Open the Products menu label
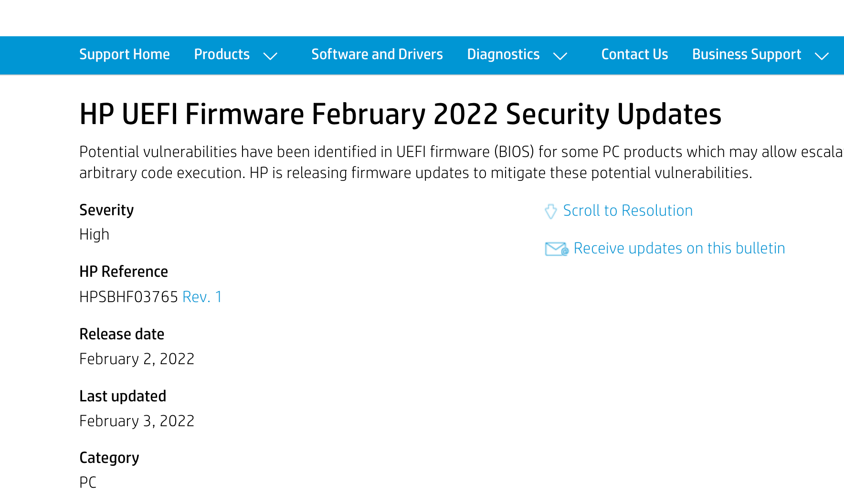This screenshot has height=504, width=844. (222, 54)
